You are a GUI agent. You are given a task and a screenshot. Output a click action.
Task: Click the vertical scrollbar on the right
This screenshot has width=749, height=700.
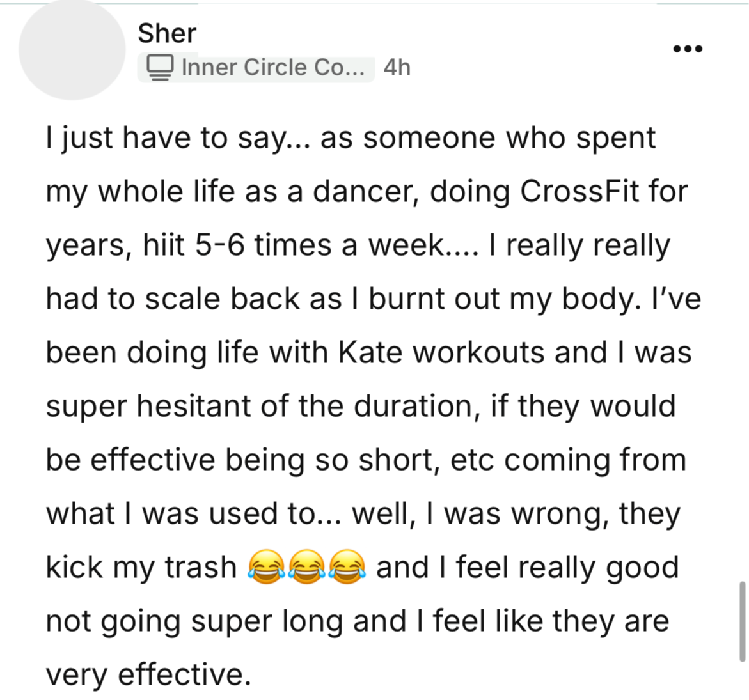742,621
